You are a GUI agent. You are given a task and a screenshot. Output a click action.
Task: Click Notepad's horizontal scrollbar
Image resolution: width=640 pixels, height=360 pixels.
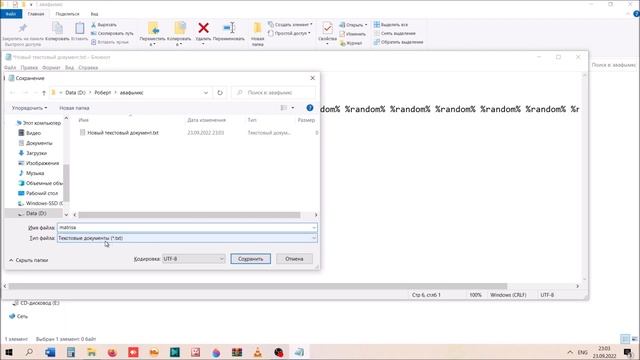coord(258,286)
